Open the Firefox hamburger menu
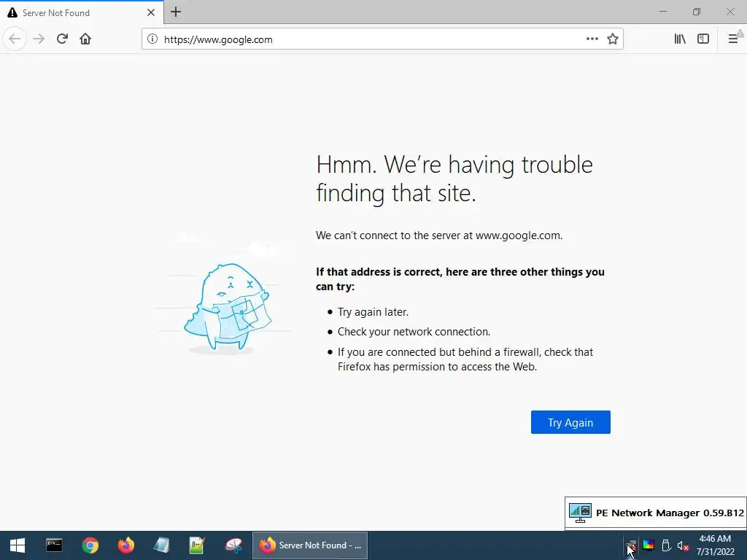Screen dimensions: 747x560 (733, 39)
